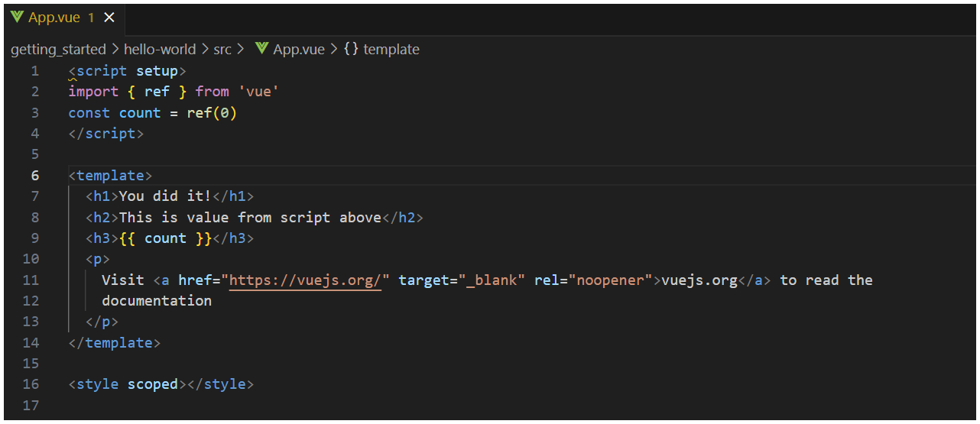Click line number 6 in the gutter

click(x=35, y=176)
